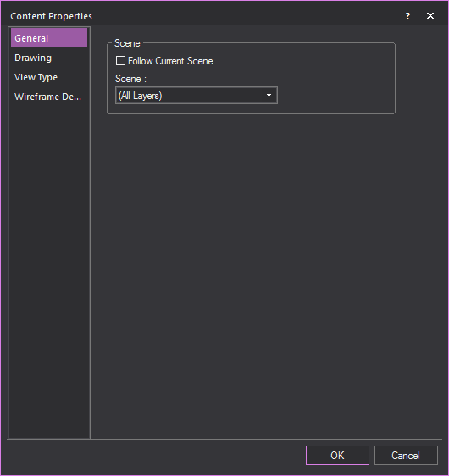Enable Follow Current Scene checkbox
This screenshot has width=449, height=476.
[x=120, y=61]
